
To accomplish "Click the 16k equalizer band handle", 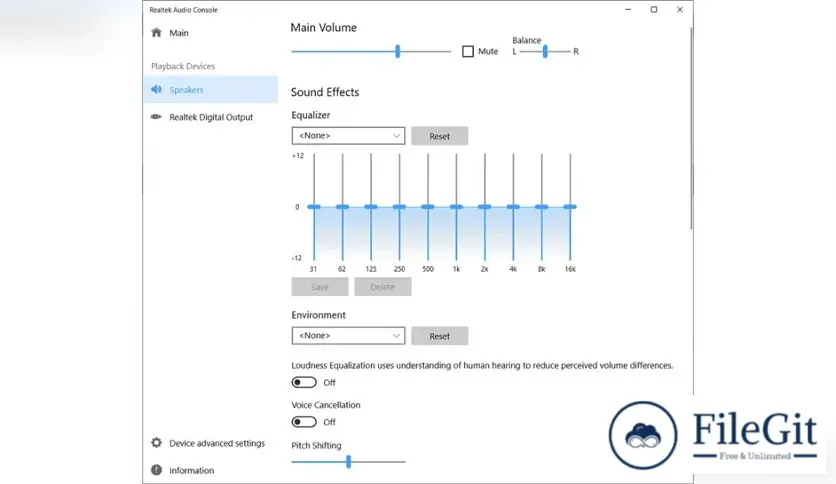I will click(570, 207).
